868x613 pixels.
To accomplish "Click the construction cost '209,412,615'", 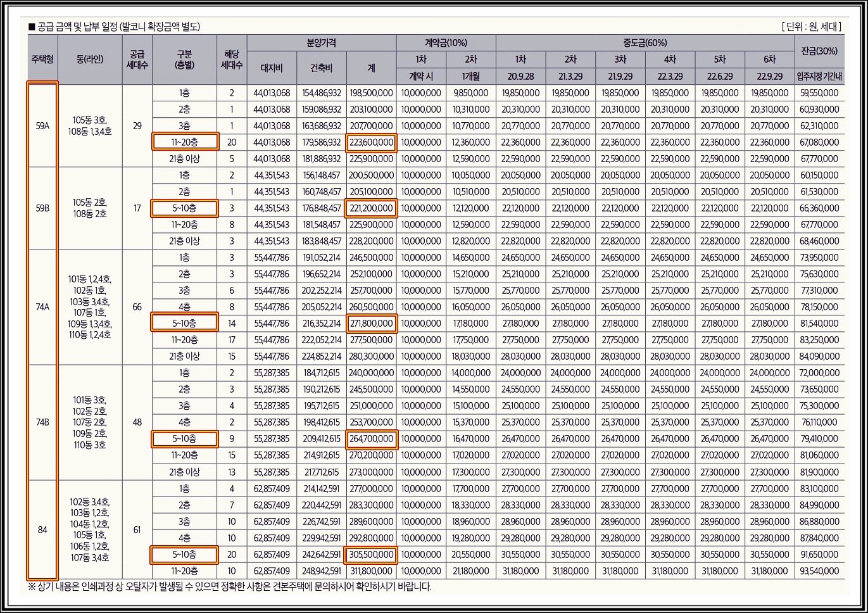I will click(322, 439).
